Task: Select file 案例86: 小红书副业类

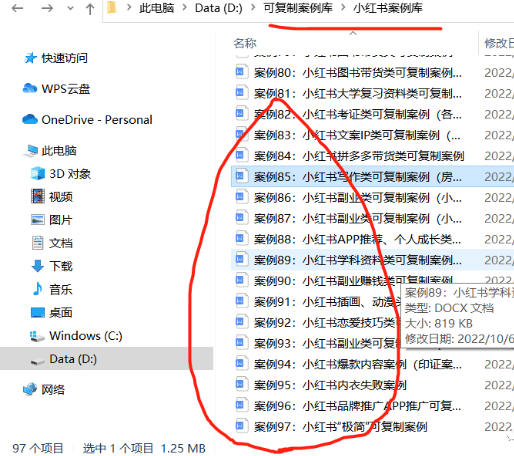Action: click(358, 197)
